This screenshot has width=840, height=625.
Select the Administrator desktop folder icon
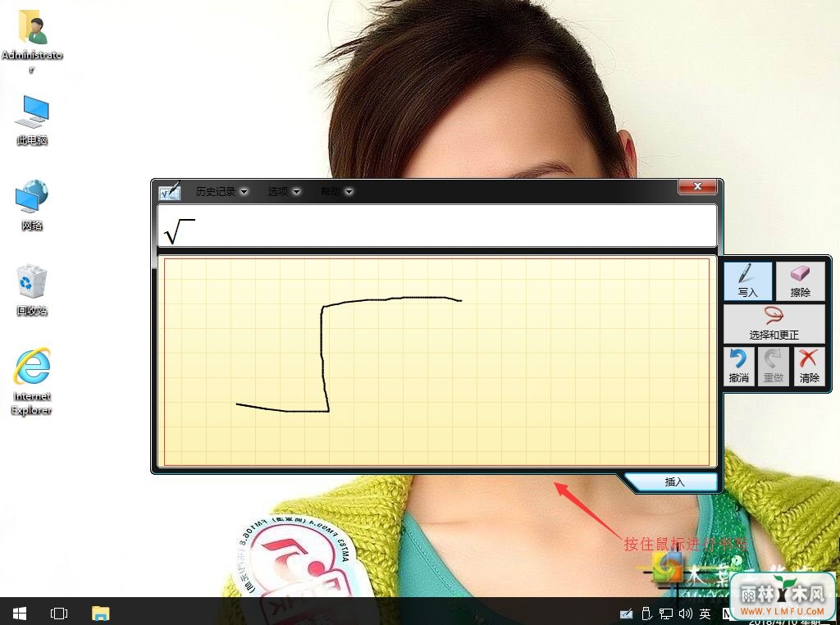coord(32,40)
